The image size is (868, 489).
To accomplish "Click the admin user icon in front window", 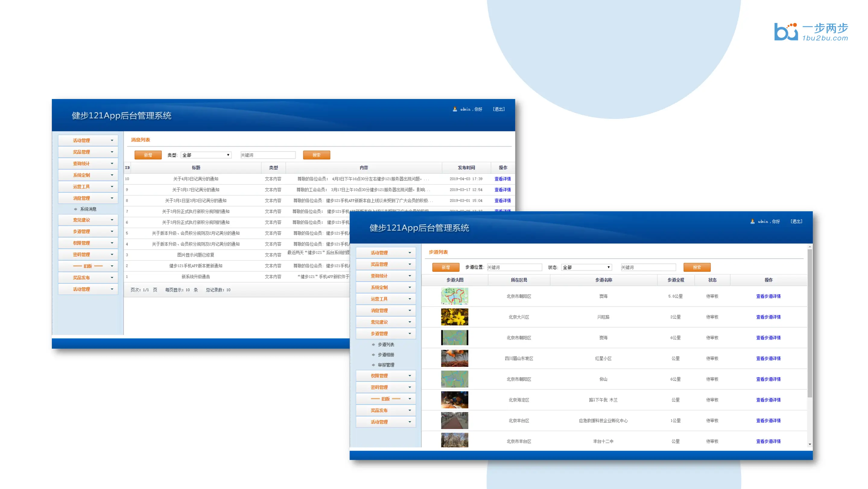I will pos(752,221).
